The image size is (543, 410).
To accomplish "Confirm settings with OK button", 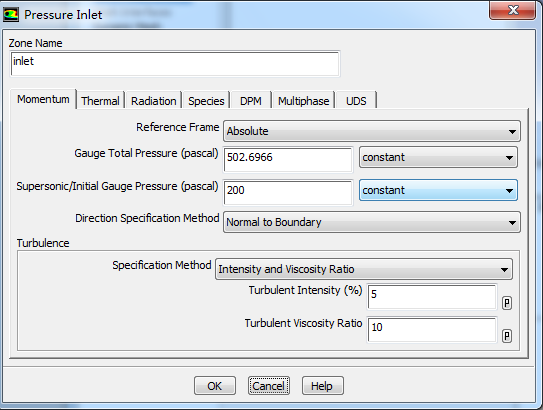I will point(215,386).
